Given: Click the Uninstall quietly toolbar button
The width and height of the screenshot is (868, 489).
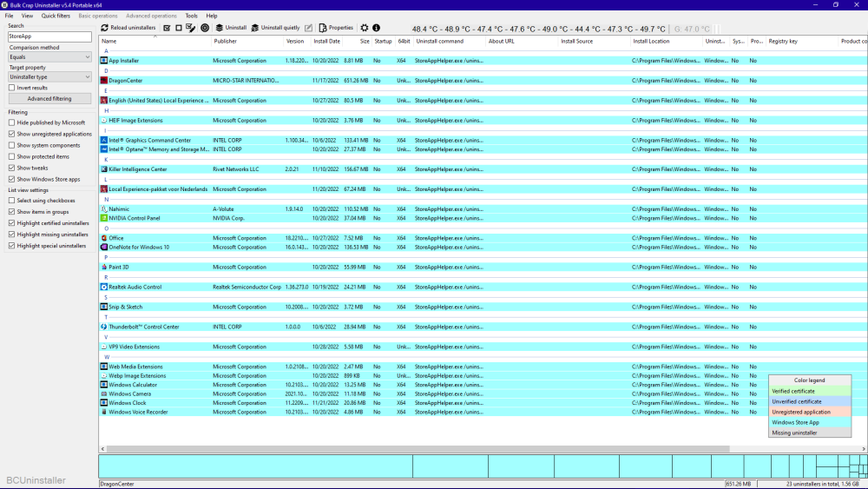Looking at the screenshot, I should 274,28.
